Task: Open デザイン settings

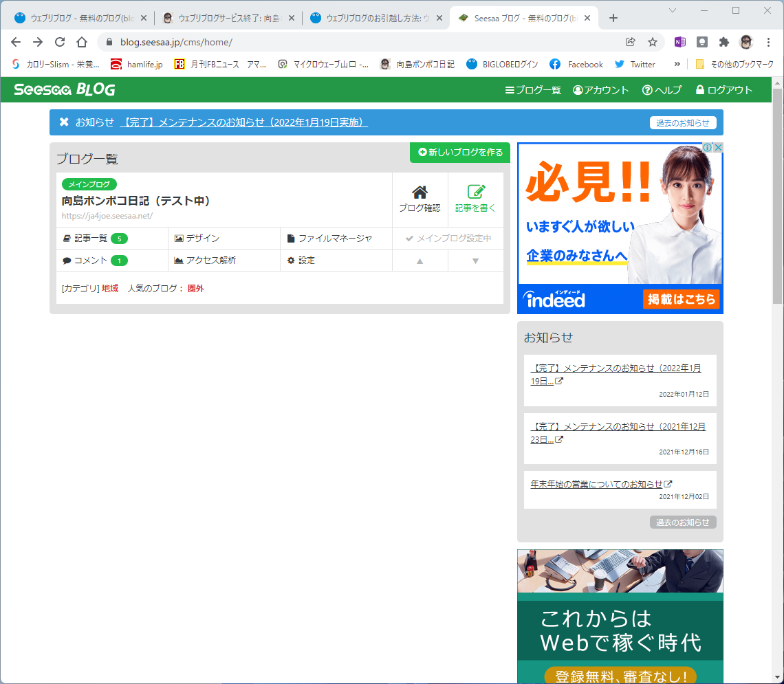Action: pos(197,239)
